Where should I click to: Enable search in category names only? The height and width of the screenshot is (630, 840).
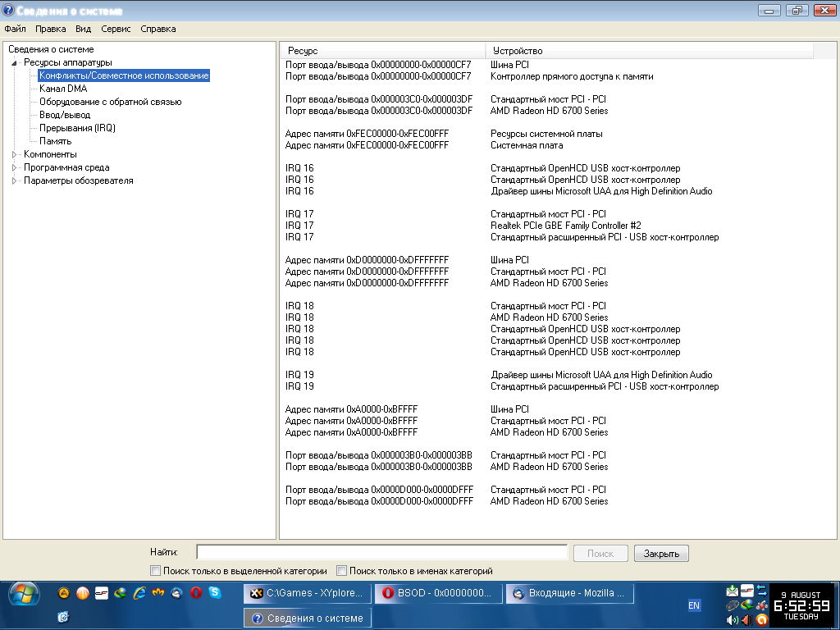tap(341, 571)
